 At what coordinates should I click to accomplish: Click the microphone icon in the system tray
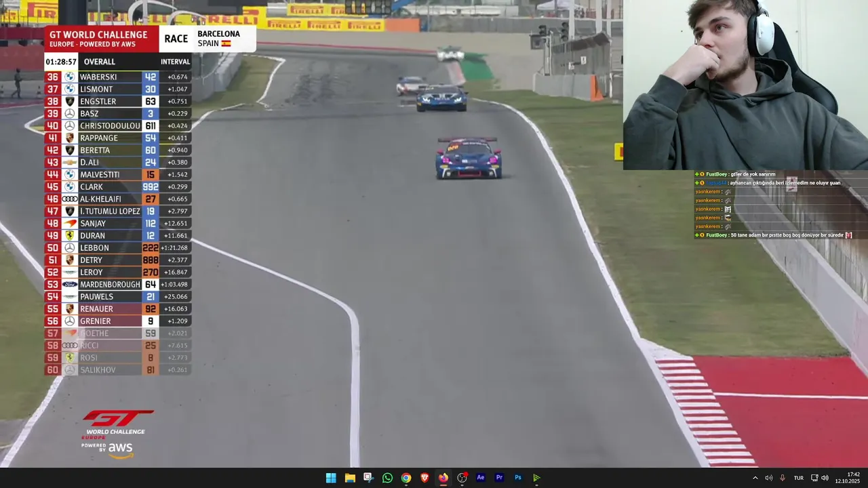[782, 478]
